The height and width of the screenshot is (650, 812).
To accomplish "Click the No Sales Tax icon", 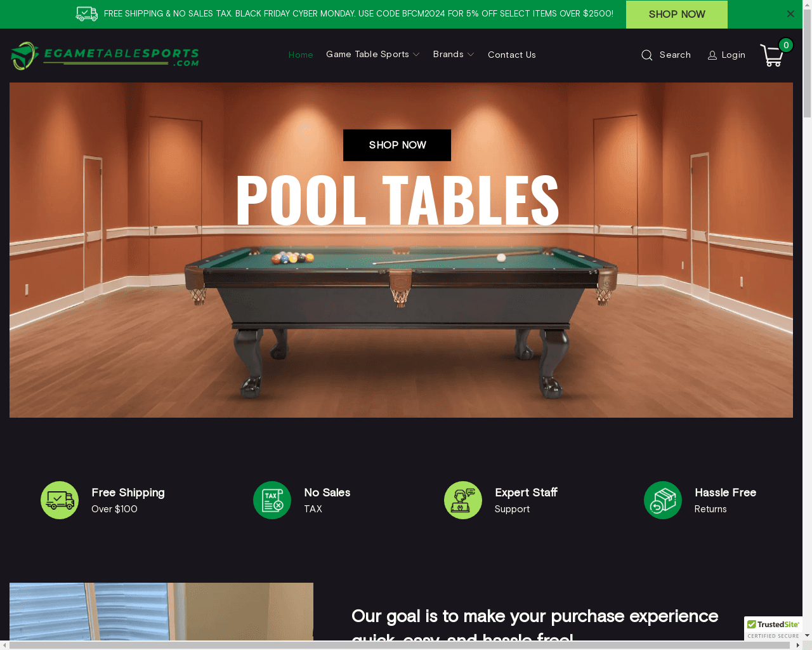I will (x=272, y=500).
